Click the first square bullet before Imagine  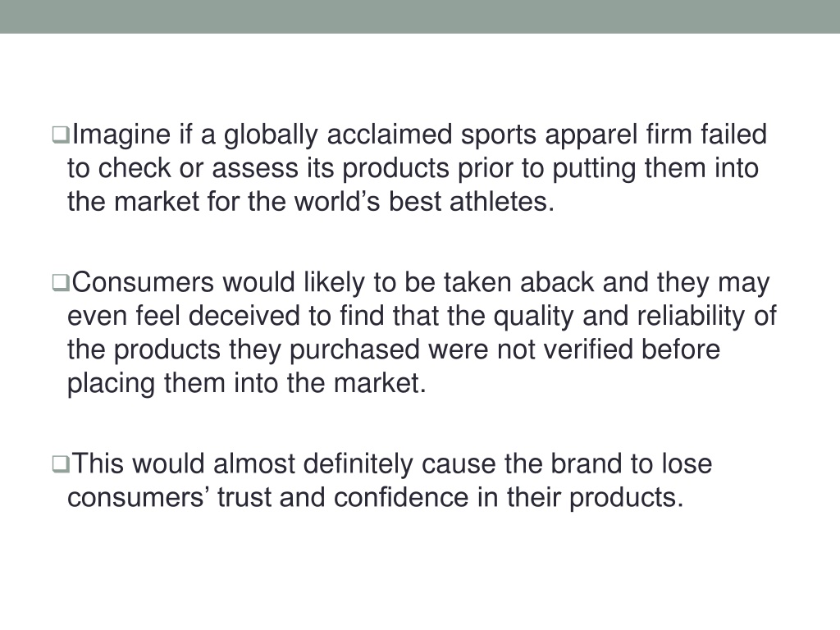[61, 135]
